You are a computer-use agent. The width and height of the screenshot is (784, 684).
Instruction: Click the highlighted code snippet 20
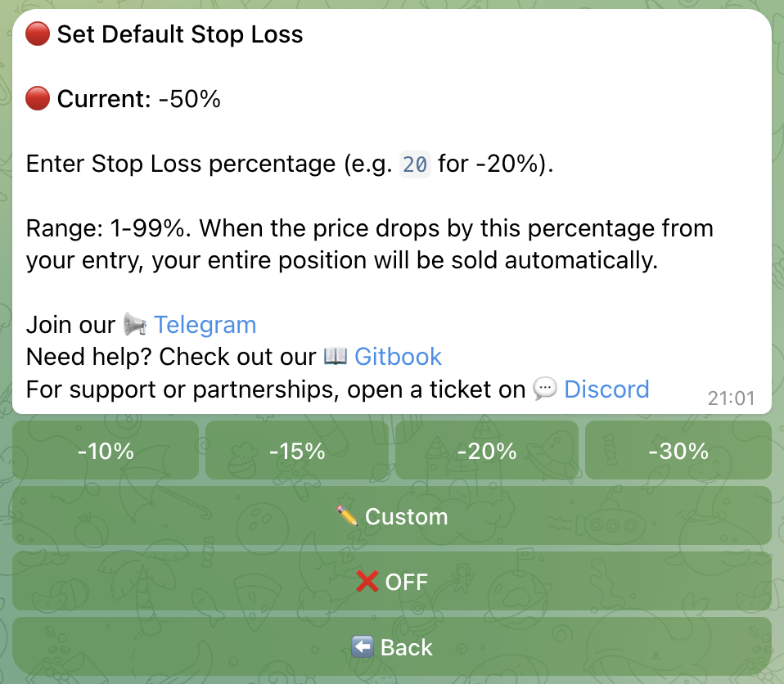click(x=414, y=164)
